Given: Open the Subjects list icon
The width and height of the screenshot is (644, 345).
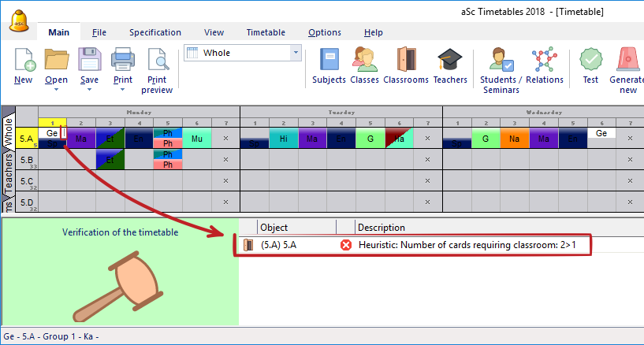Looking at the screenshot, I should pyautogui.click(x=329, y=61).
